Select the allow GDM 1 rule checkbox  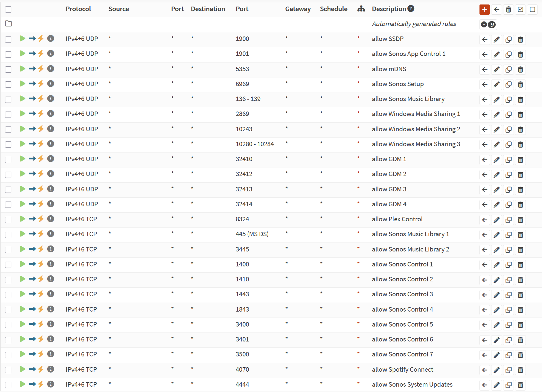8,160
